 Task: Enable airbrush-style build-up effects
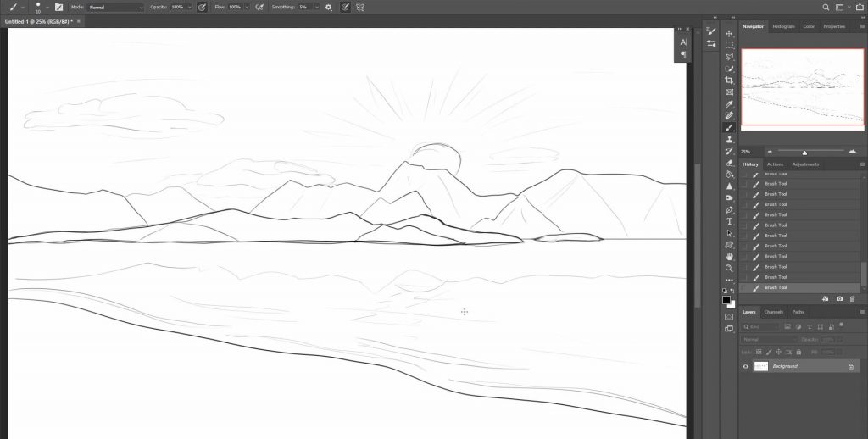pyautogui.click(x=259, y=7)
